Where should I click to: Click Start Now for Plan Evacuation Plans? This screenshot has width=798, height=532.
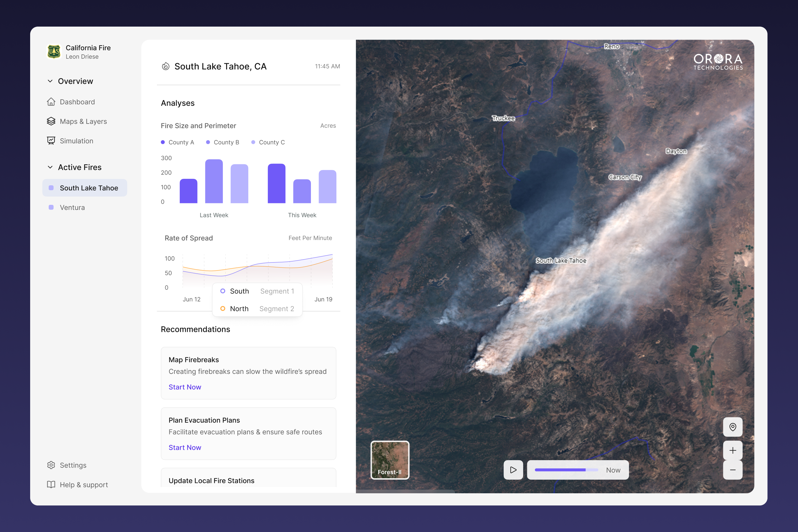[185, 447]
